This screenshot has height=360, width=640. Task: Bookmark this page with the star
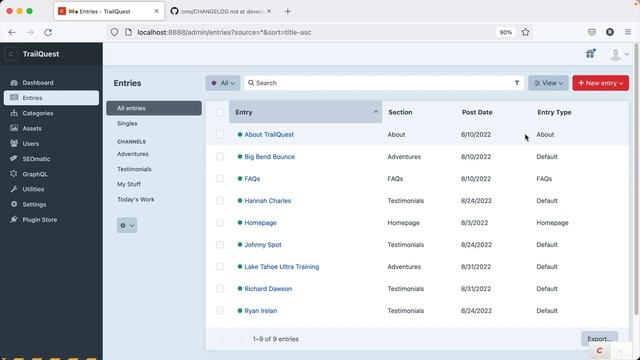pyautogui.click(x=525, y=32)
